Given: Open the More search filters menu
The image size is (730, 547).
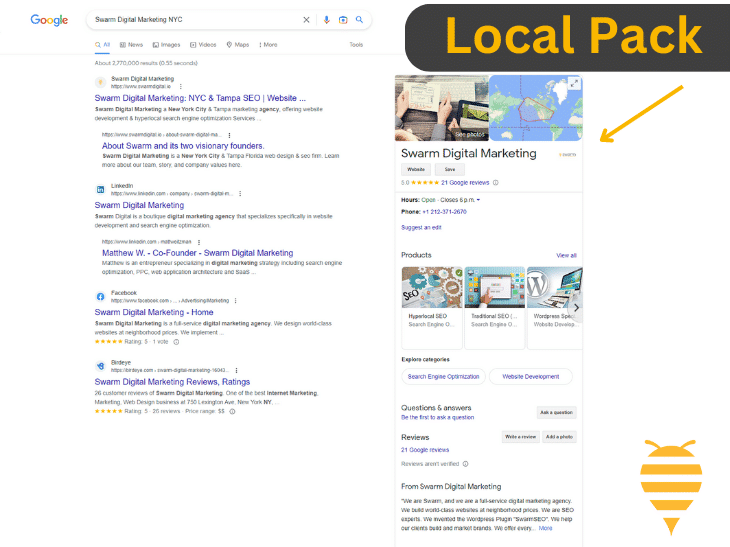Looking at the screenshot, I should tap(267, 45).
